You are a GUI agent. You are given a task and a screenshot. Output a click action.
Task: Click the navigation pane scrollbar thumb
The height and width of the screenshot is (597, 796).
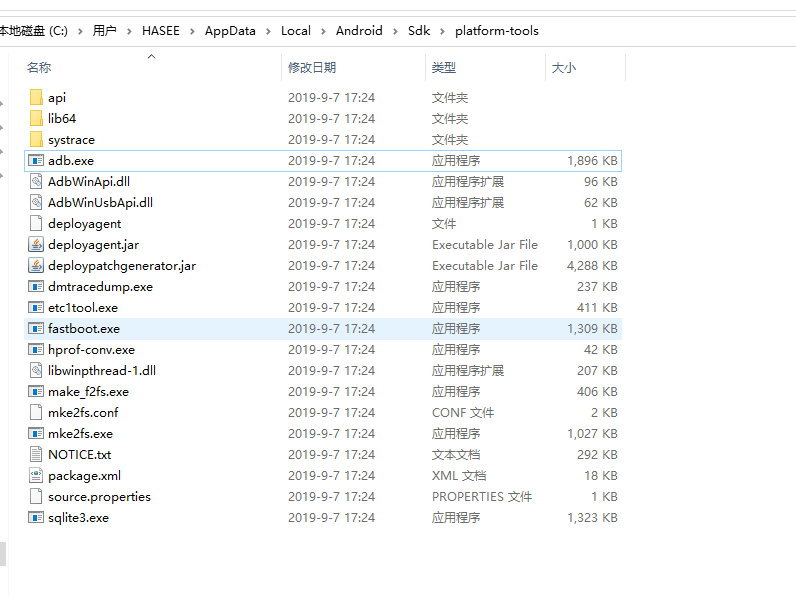(3, 554)
